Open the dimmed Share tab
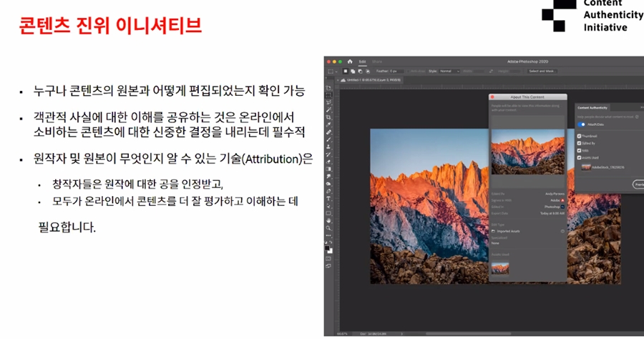 coord(376,62)
